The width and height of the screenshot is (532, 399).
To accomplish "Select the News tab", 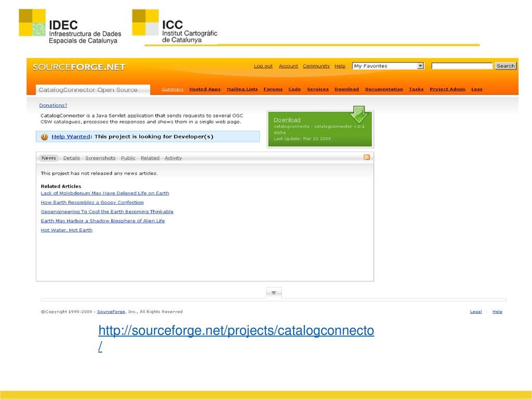I will click(49, 158).
